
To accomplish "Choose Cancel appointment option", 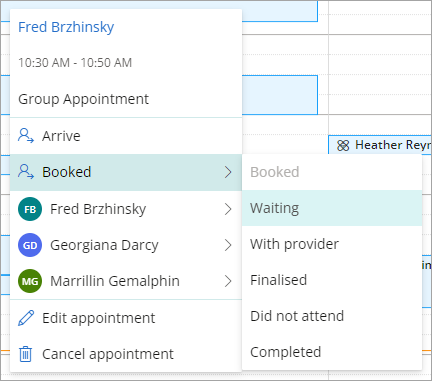I will 126,354.
